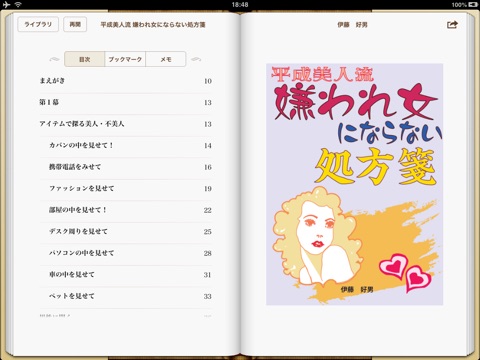
Task: Open the まえがき chapter entry
Action: tap(126, 81)
